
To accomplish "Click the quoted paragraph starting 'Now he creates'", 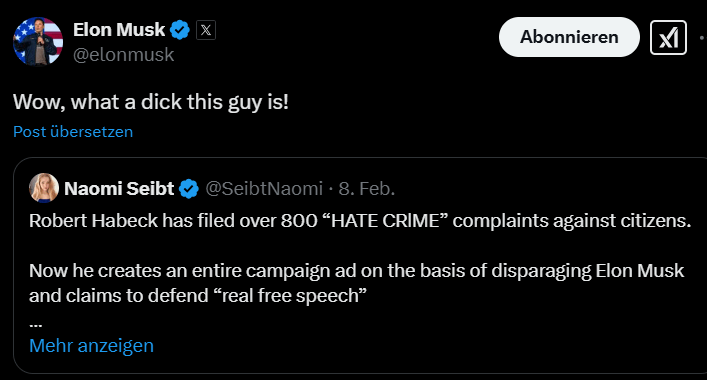I will point(356,283).
